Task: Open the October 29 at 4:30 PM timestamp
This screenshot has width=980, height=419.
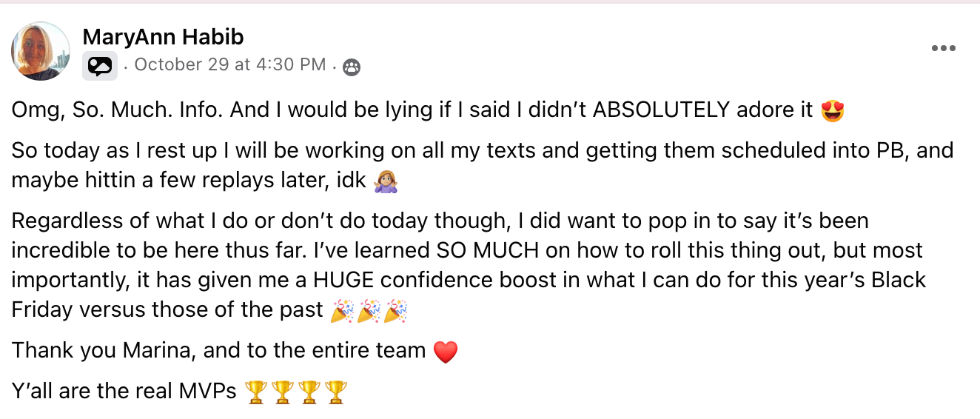Action: click(x=230, y=65)
